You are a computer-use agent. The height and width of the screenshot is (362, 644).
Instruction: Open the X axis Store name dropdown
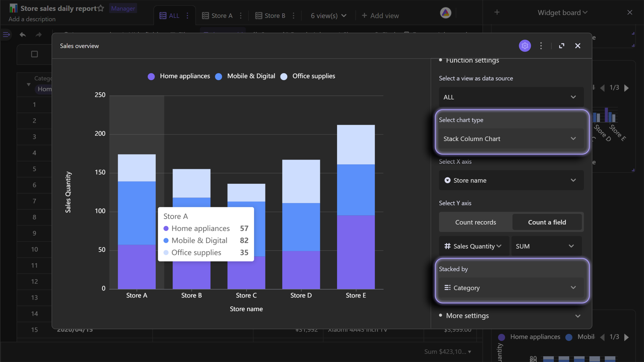tap(511, 180)
